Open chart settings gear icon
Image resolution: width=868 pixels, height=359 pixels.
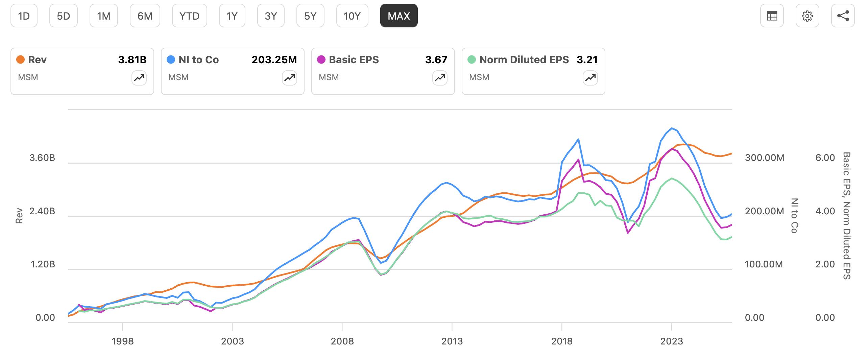click(x=807, y=16)
